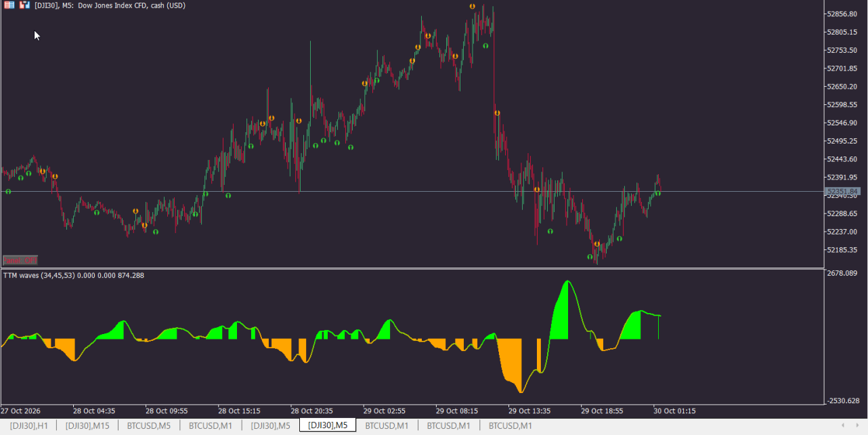Click the orange marker below the sharp drop

[497, 113]
